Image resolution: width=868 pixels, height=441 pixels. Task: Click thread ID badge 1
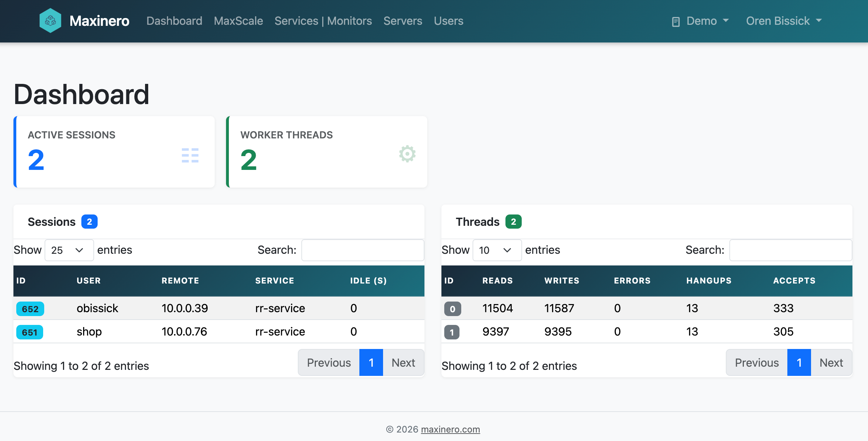452,332
